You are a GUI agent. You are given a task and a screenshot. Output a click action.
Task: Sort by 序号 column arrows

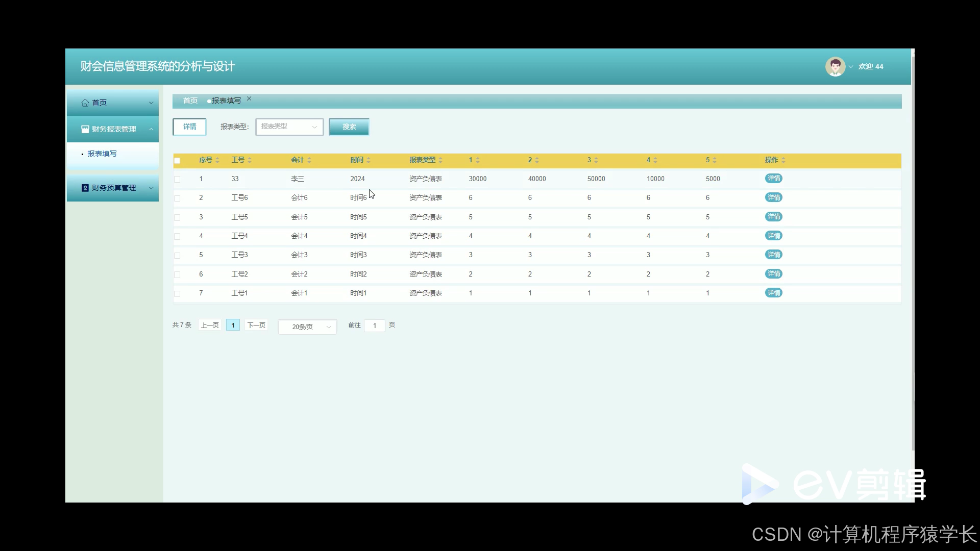coord(217,160)
